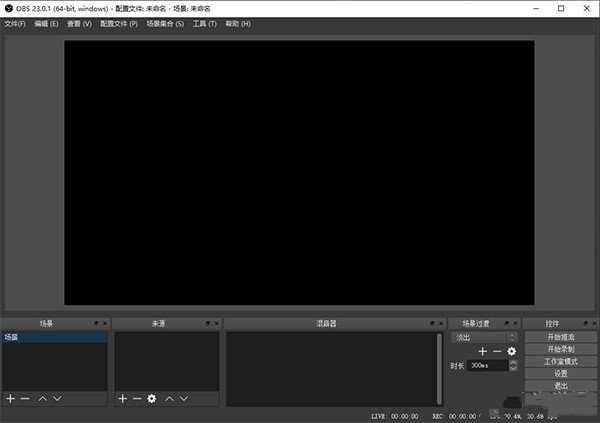Open the 工具(T) menu
Screen dimensions: 600x423
click(204, 23)
